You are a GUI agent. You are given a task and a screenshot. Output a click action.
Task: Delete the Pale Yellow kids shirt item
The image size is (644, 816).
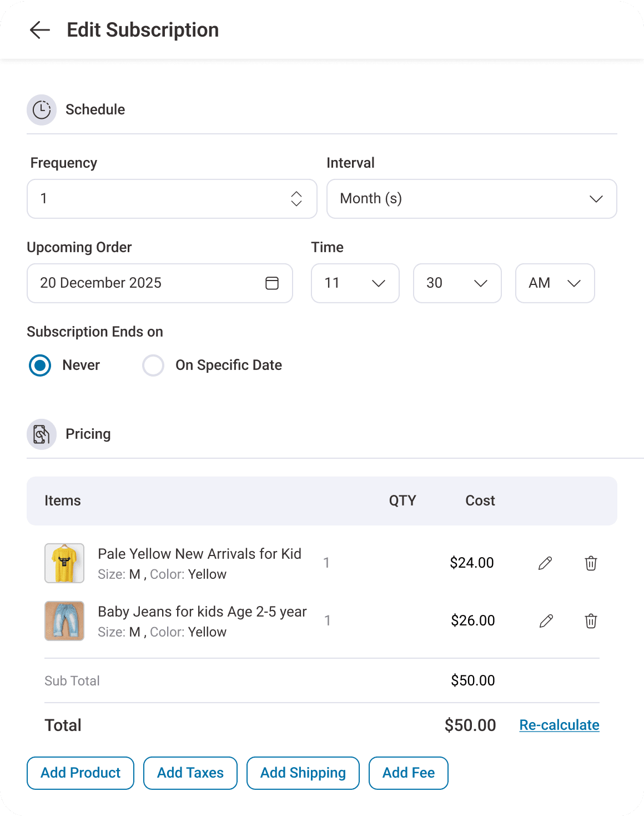click(x=590, y=563)
